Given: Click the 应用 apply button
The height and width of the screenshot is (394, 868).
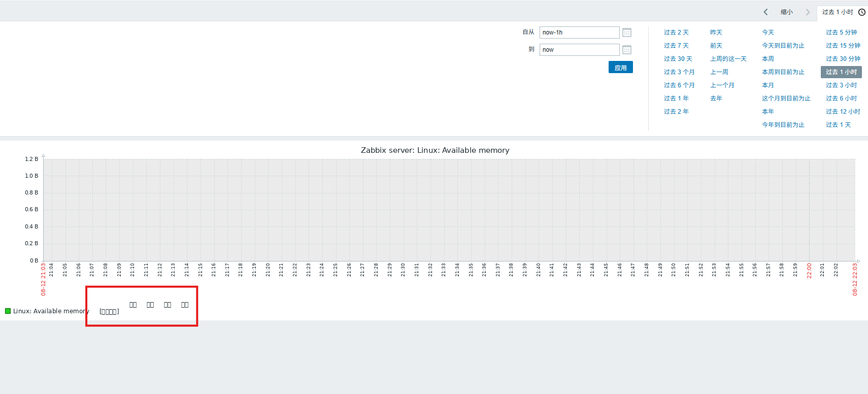Looking at the screenshot, I should pos(620,68).
